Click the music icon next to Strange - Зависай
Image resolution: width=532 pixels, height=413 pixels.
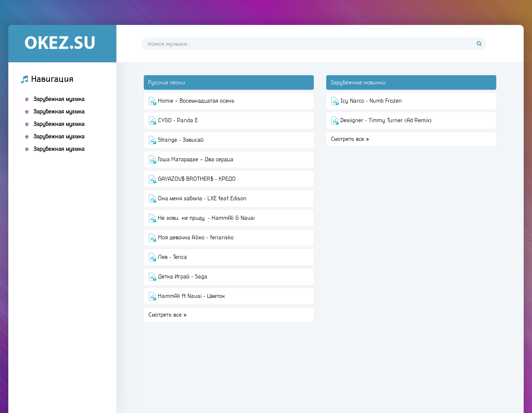(x=153, y=140)
